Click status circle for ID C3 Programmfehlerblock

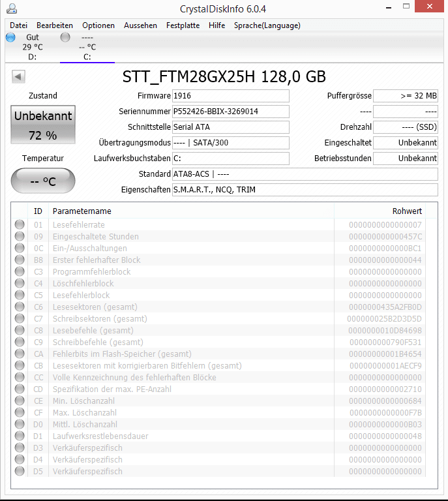pyautogui.click(x=20, y=271)
